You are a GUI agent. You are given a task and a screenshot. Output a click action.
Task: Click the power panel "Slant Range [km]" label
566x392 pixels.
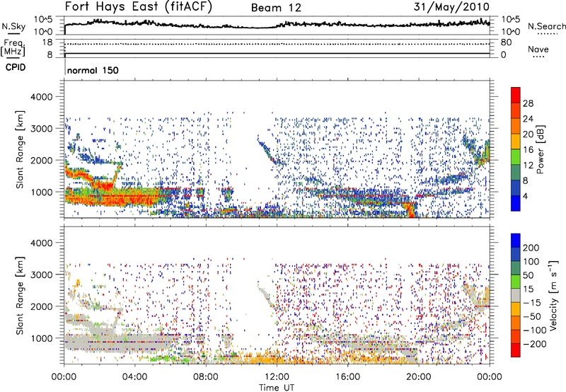click(20, 149)
